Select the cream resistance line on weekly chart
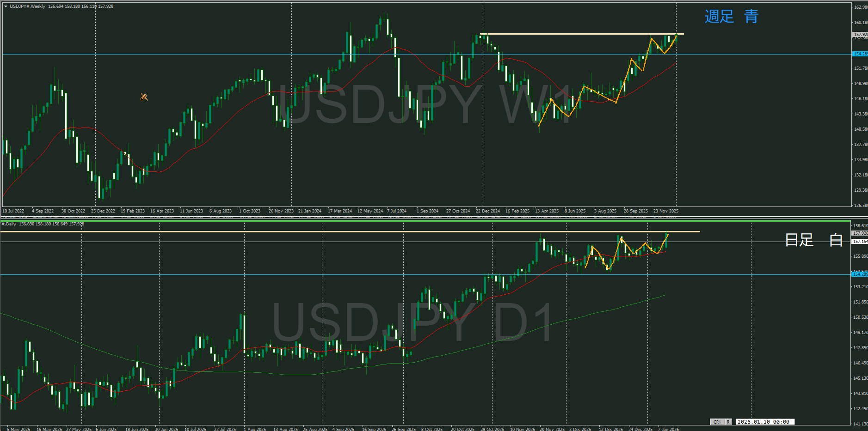 click(578, 34)
